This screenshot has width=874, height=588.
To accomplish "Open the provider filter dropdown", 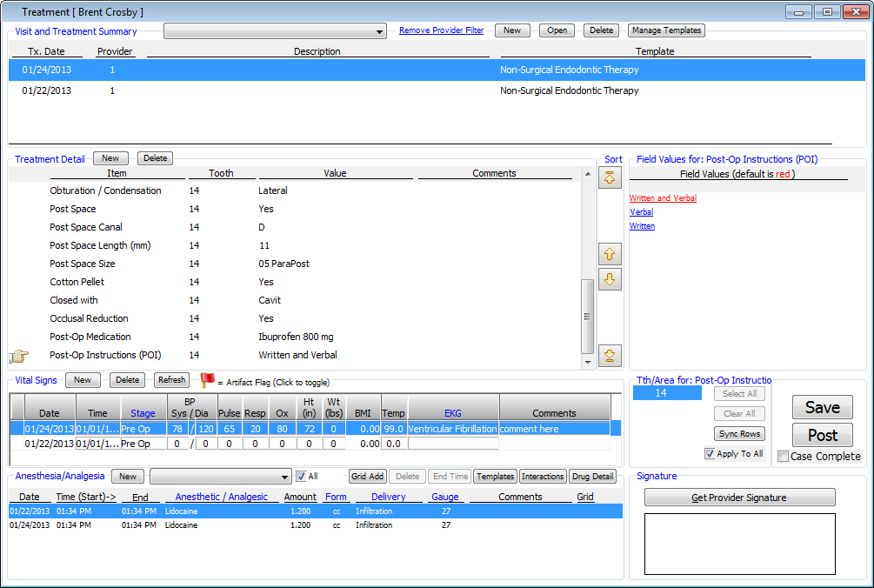I will (x=379, y=31).
